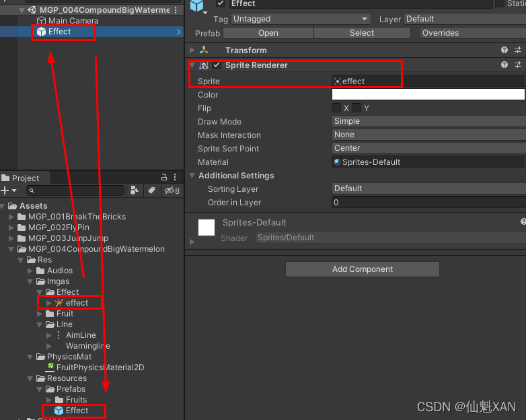The width and height of the screenshot is (526, 420).
Task: Click the Order in Layer field
Action: tap(428, 203)
